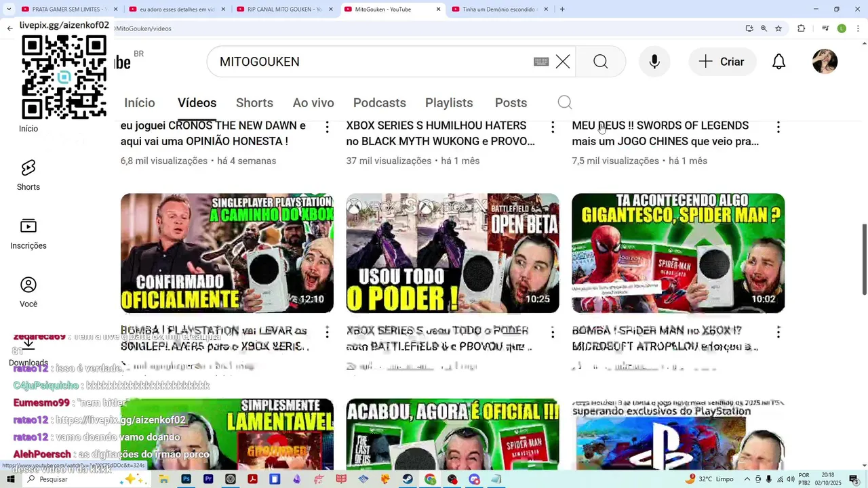Screen dimensions: 868x488
Task: Open the on-screen keyboard icon in search box
Action: [x=541, y=62]
